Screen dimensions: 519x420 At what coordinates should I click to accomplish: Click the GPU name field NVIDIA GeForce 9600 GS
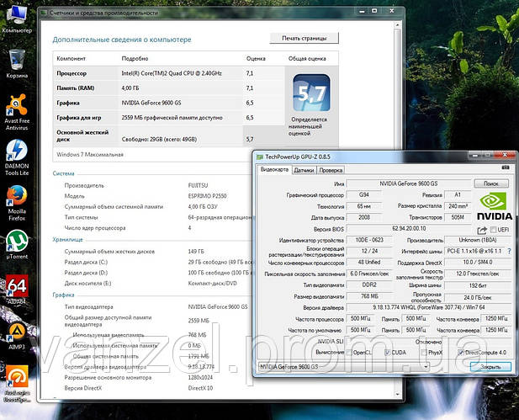coord(409,183)
